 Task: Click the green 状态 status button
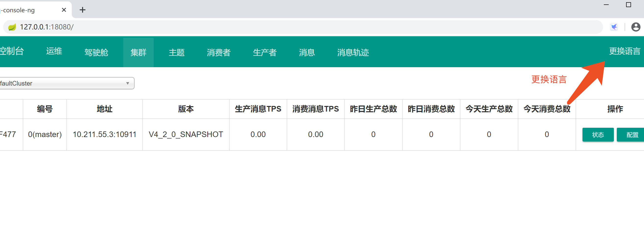coord(598,135)
